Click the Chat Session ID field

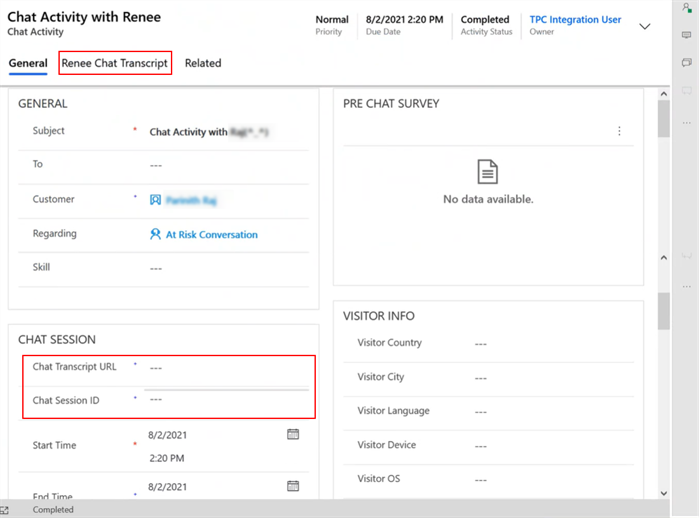pos(225,400)
